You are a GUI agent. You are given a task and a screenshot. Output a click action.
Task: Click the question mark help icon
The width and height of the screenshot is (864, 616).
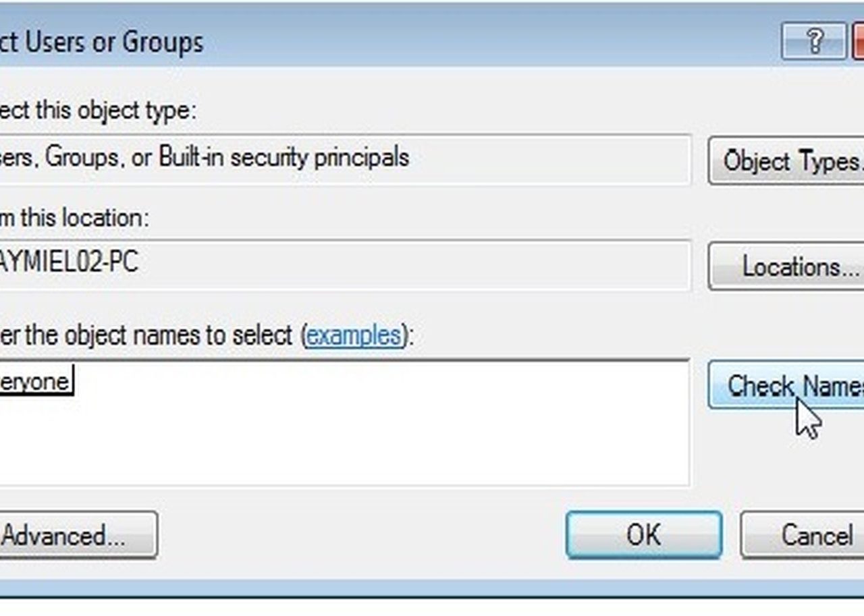click(x=814, y=42)
